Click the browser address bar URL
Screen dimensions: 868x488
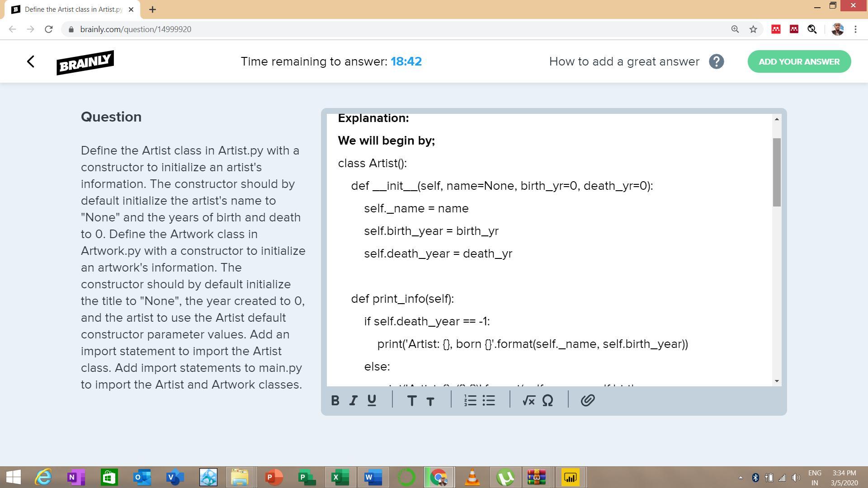[x=136, y=29]
